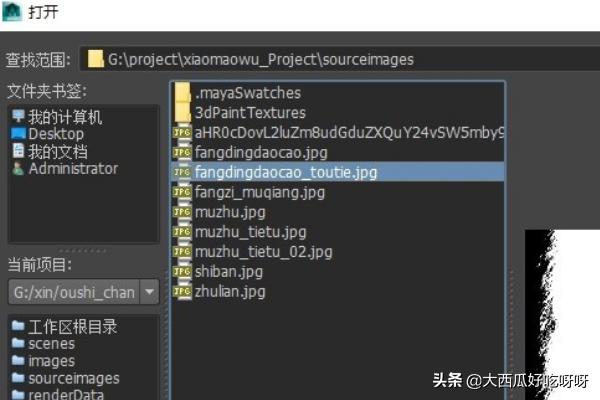This screenshot has height=400, width=600.
Task: Click the folder icon beside 工作区根目录
Action: [18, 326]
